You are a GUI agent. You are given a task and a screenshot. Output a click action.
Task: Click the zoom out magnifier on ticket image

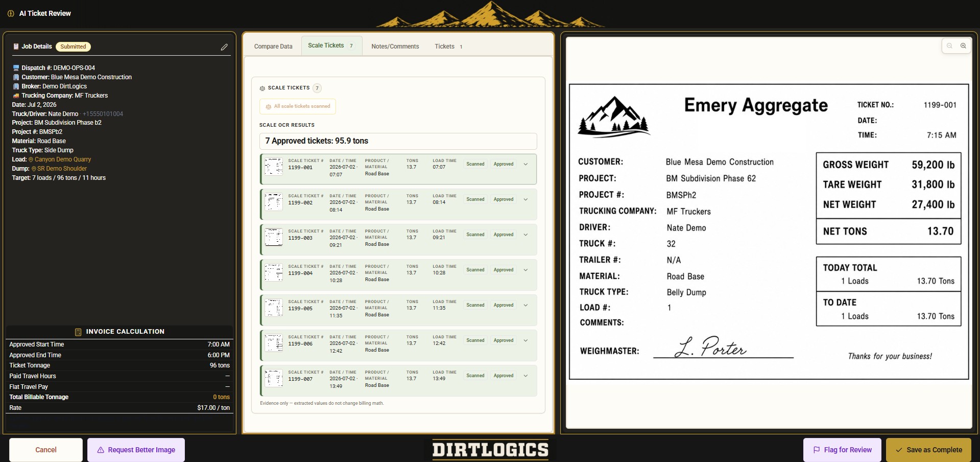click(x=950, y=46)
